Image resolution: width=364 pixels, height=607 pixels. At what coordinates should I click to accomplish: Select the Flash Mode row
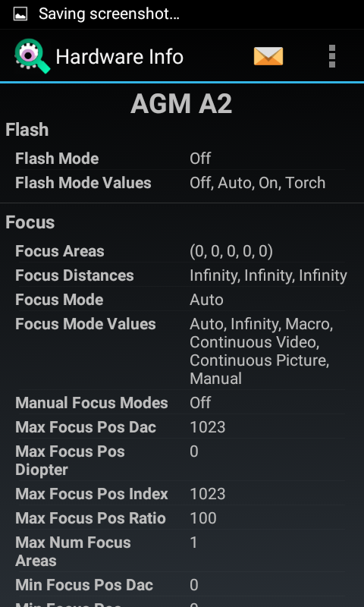[180, 159]
